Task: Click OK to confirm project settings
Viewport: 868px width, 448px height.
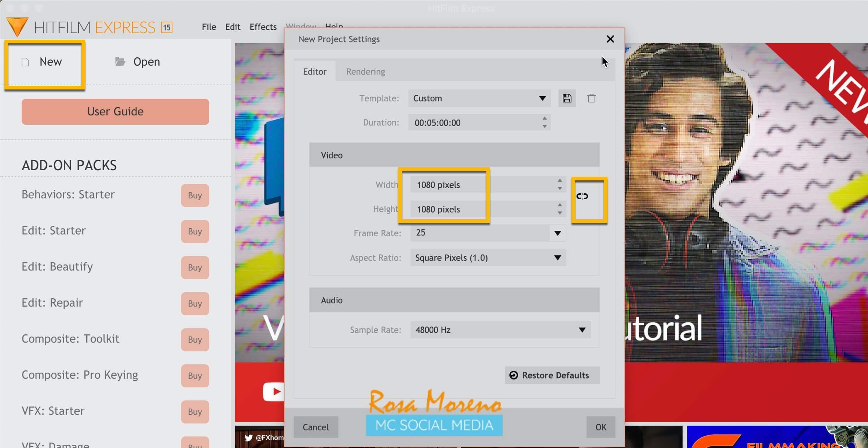Action: (x=601, y=427)
